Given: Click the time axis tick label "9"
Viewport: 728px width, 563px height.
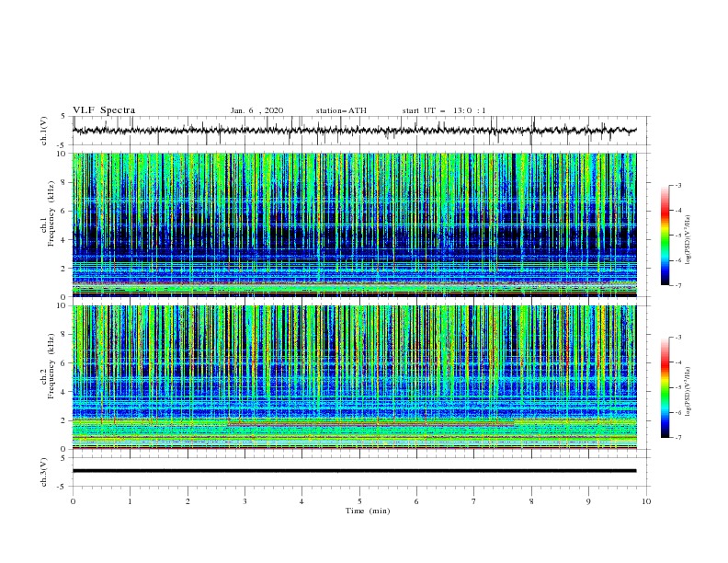Looking at the screenshot, I should (588, 501).
